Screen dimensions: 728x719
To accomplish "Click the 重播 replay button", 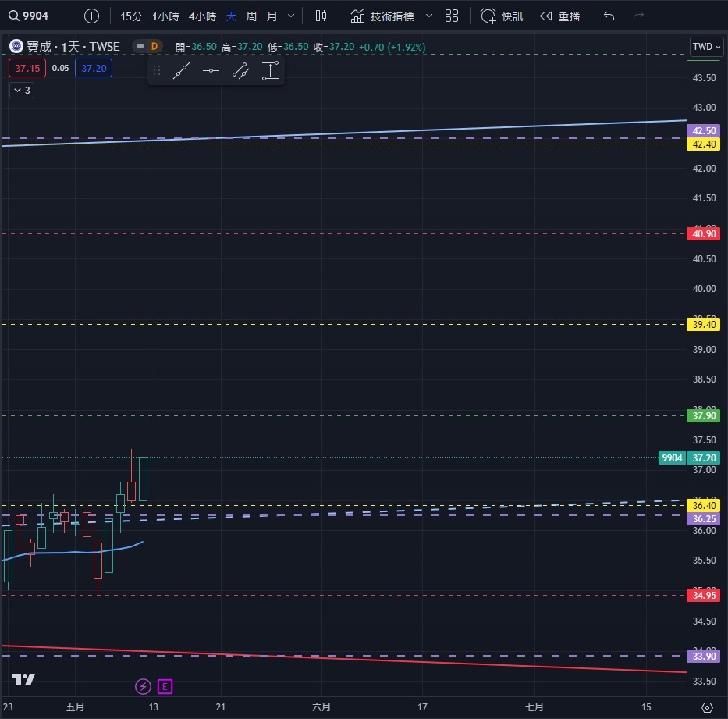I will 559,16.
